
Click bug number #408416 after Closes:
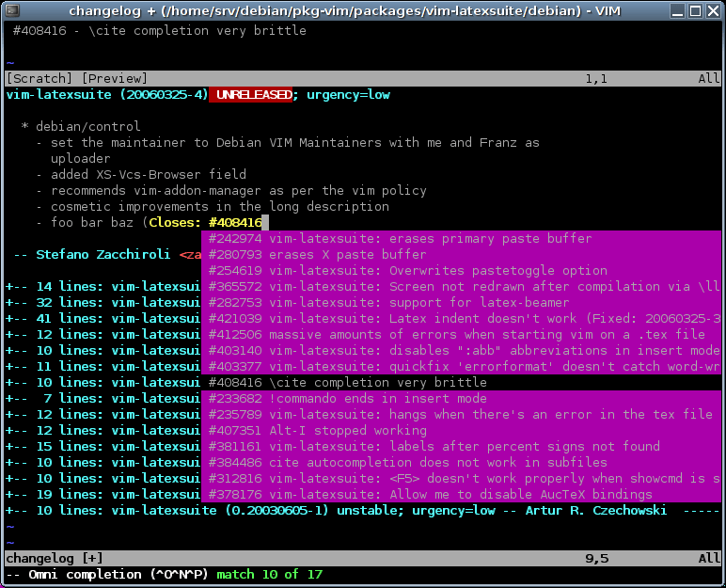click(235, 222)
